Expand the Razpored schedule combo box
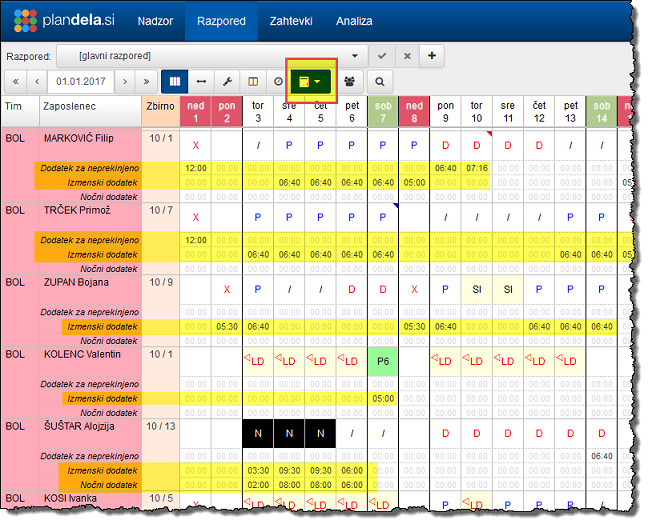The height and width of the screenshot is (524, 648). click(353, 55)
